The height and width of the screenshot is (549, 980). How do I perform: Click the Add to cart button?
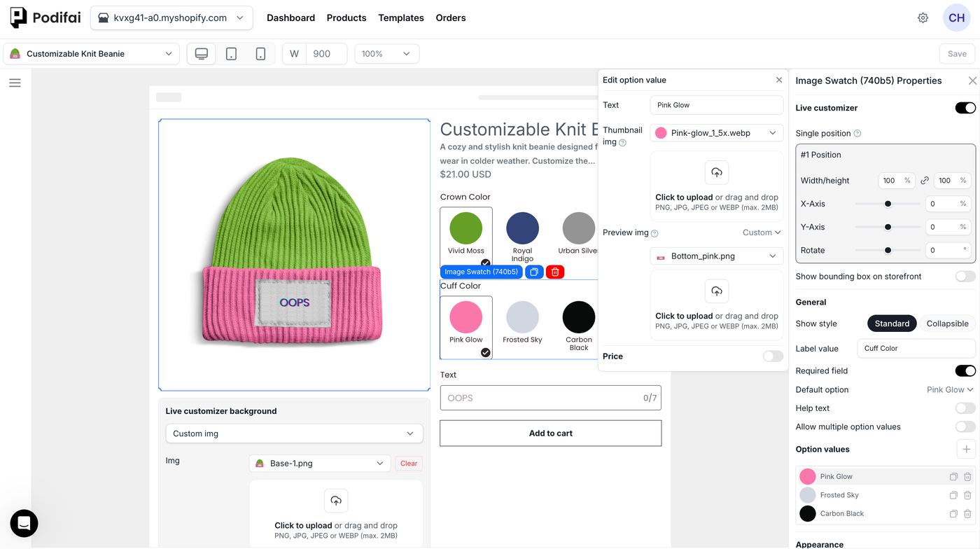coord(551,433)
